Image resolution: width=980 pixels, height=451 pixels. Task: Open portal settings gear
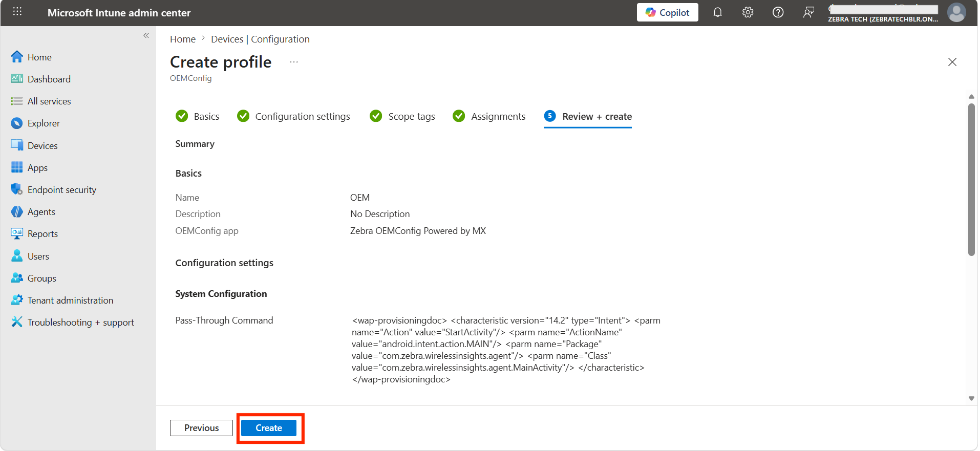pos(748,12)
